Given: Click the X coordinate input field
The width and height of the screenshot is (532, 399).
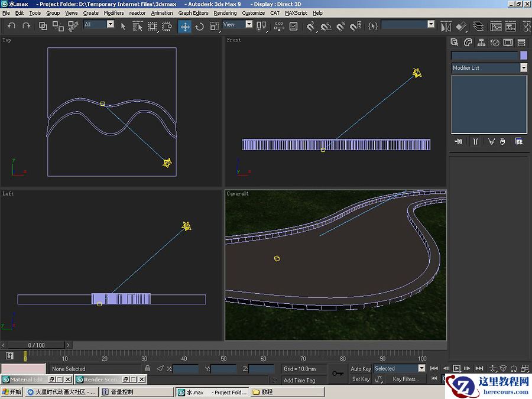Looking at the screenshot, I should tap(186, 369).
